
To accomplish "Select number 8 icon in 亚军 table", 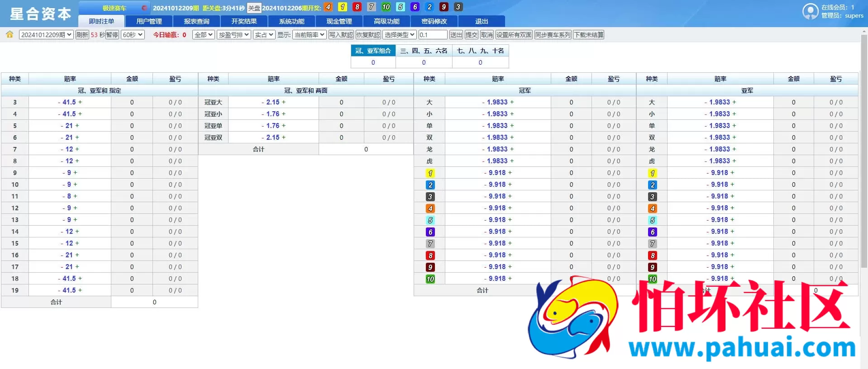I will (x=652, y=255).
